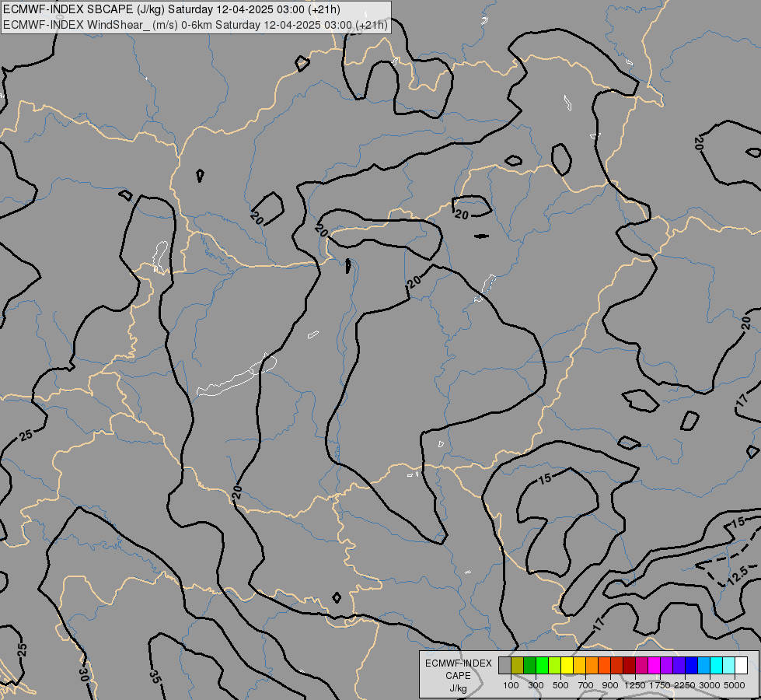This screenshot has width=761, height=700.
Task: Click the pure blue swatch in the CAPE legend
Action: coord(692,665)
